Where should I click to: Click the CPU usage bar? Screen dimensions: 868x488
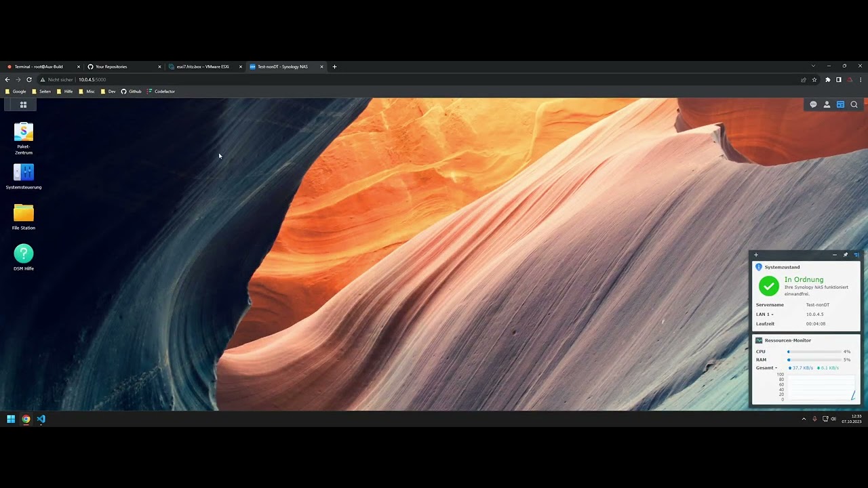click(x=814, y=352)
